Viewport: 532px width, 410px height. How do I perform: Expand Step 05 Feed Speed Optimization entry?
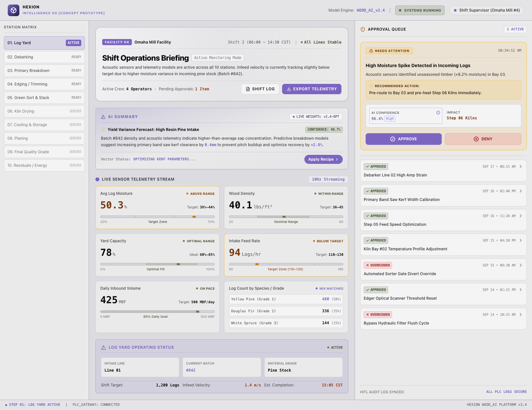[x=443, y=220]
